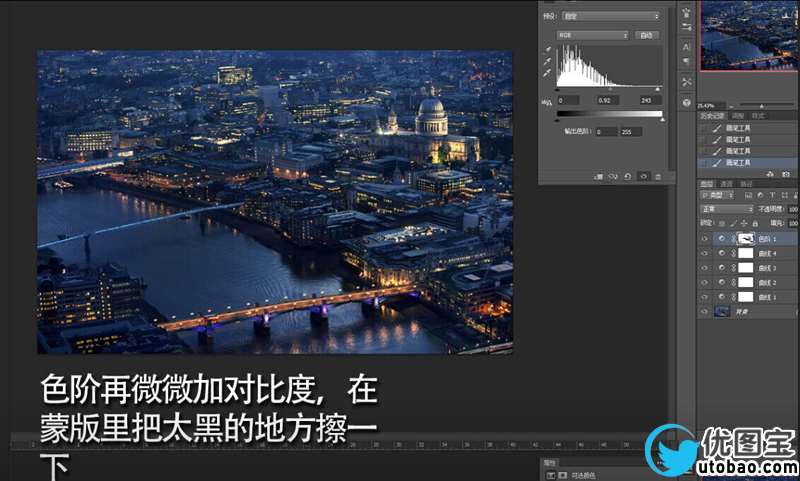Image resolution: width=800 pixels, height=481 pixels.
Task: Open the character panel 'A' icon
Action: [687, 47]
